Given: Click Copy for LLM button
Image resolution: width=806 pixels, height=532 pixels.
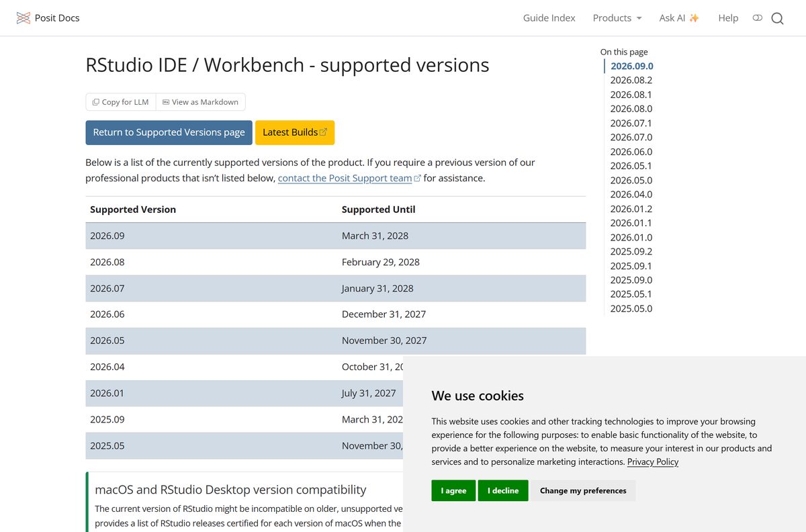Looking at the screenshot, I should [121, 102].
